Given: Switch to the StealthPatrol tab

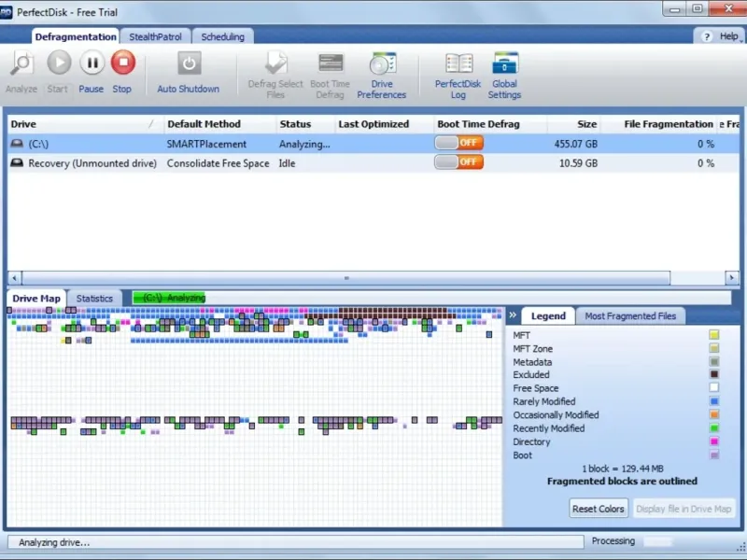Looking at the screenshot, I should [x=156, y=36].
